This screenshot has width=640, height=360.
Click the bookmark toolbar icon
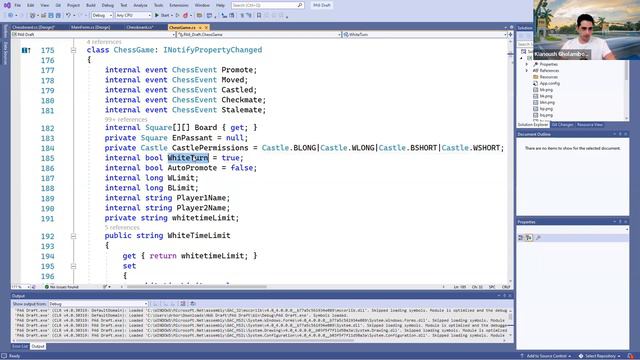pos(259,16)
